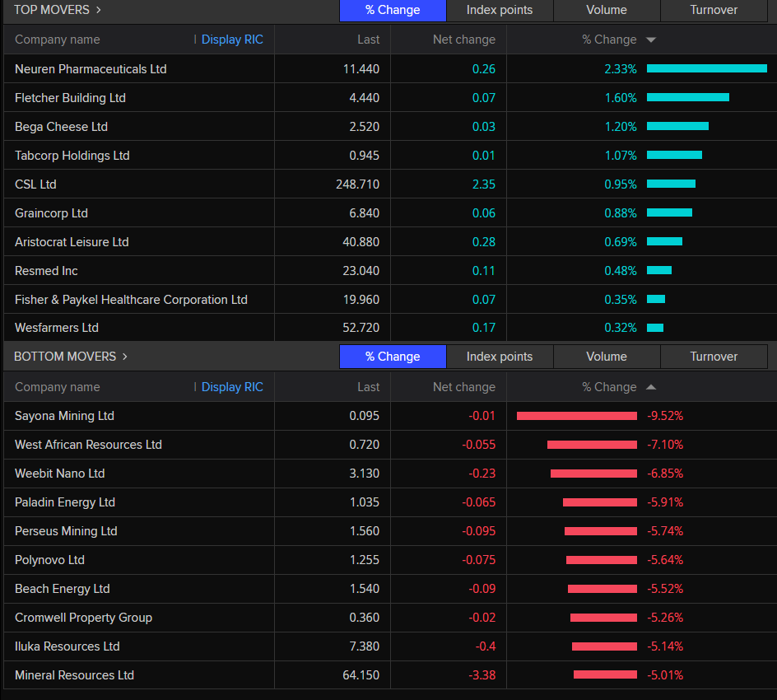Click last price 40.880 for Aristocrat Leisure
The width and height of the screenshot is (777, 700).
(361, 242)
